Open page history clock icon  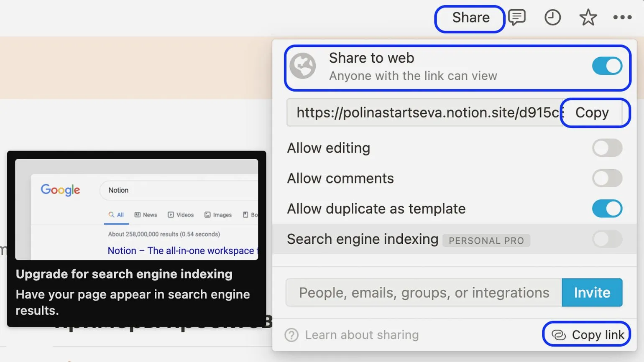pyautogui.click(x=552, y=18)
